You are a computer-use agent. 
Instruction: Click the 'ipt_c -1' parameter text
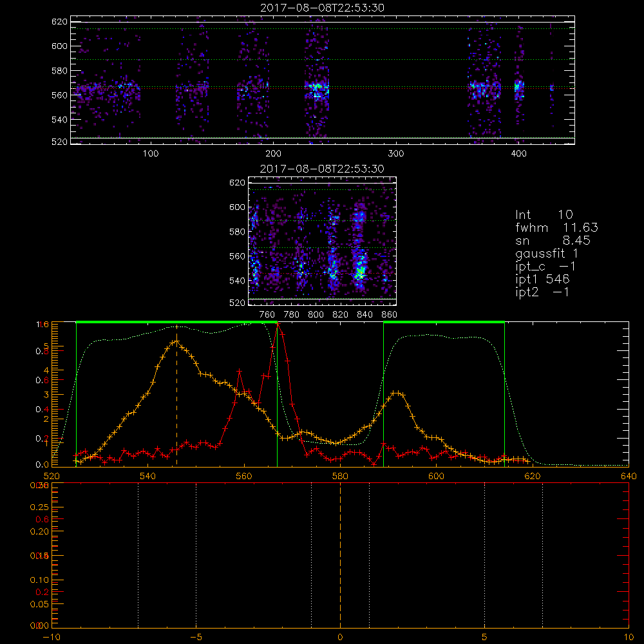[x=545, y=267]
